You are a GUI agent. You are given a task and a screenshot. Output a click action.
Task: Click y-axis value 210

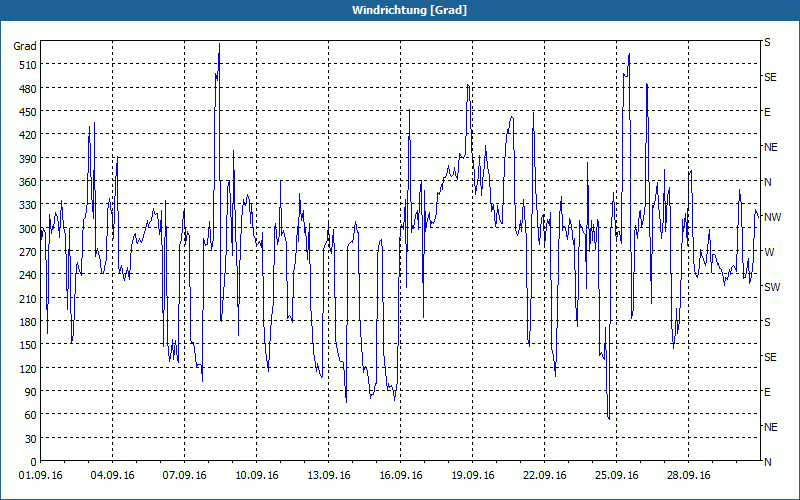click(x=28, y=298)
